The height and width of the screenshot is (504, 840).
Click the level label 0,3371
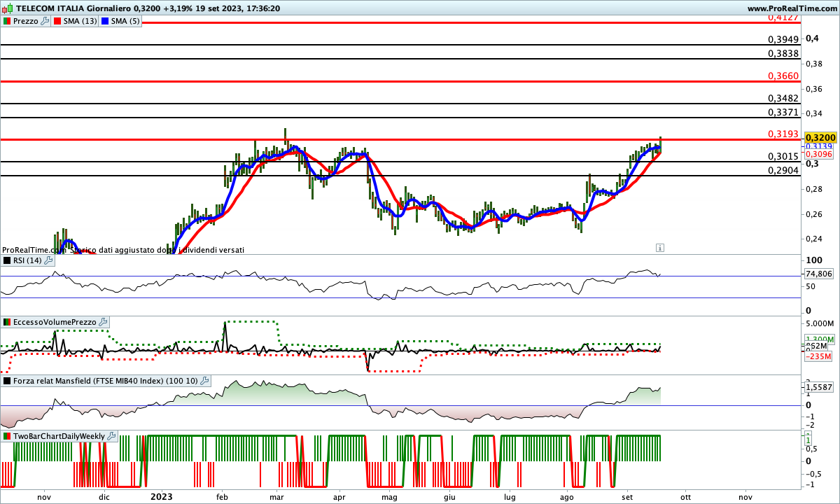click(x=783, y=112)
